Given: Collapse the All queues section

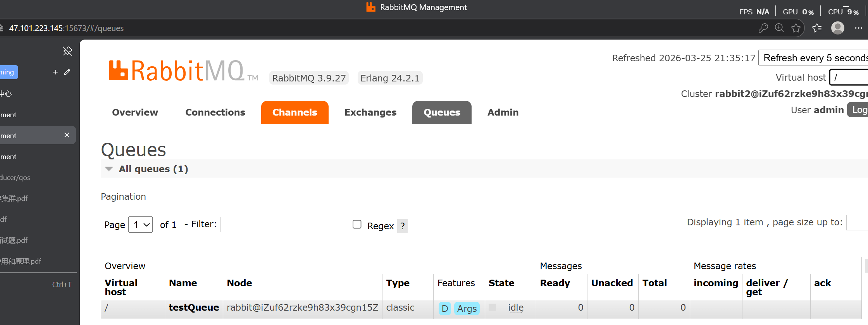Looking at the screenshot, I should point(109,169).
